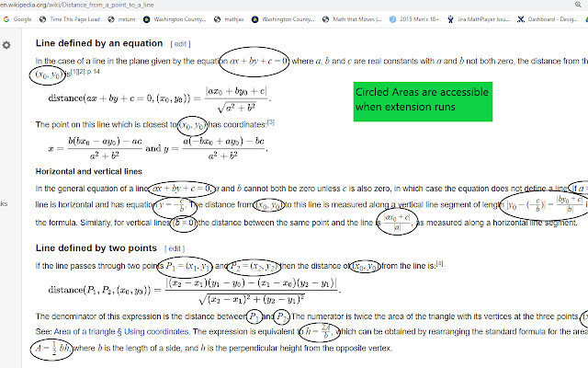
Task: Click the closest-point x and y coordinates formula
Action: [x=158, y=149]
